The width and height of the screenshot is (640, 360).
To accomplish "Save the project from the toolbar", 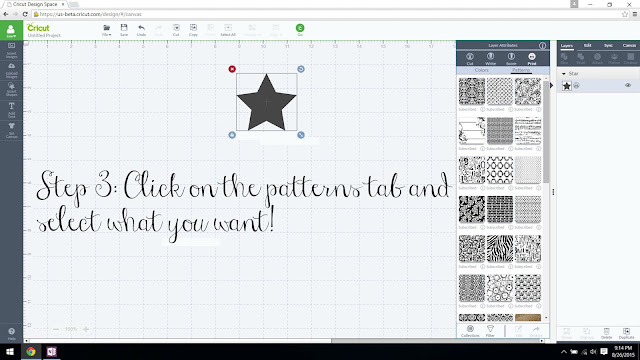I will [x=124, y=30].
